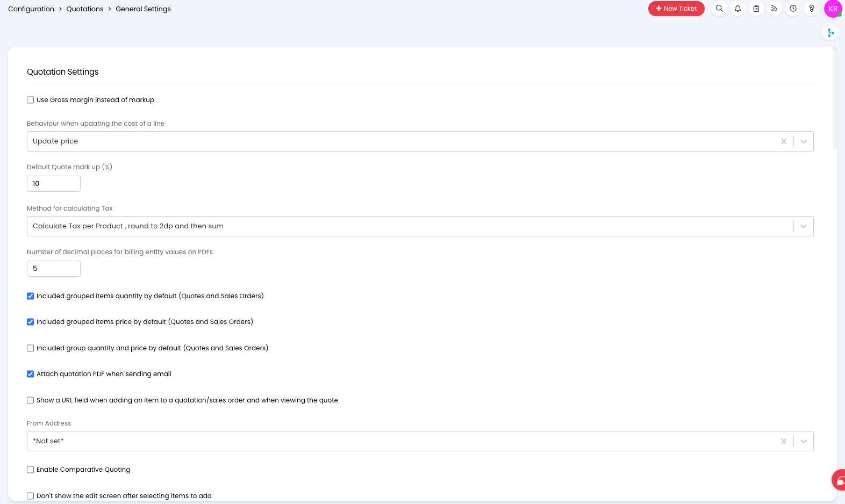Image resolution: width=845 pixels, height=504 pixels.
Task: Enable Use Gross margin instead of markup
Action: (31, 100)
